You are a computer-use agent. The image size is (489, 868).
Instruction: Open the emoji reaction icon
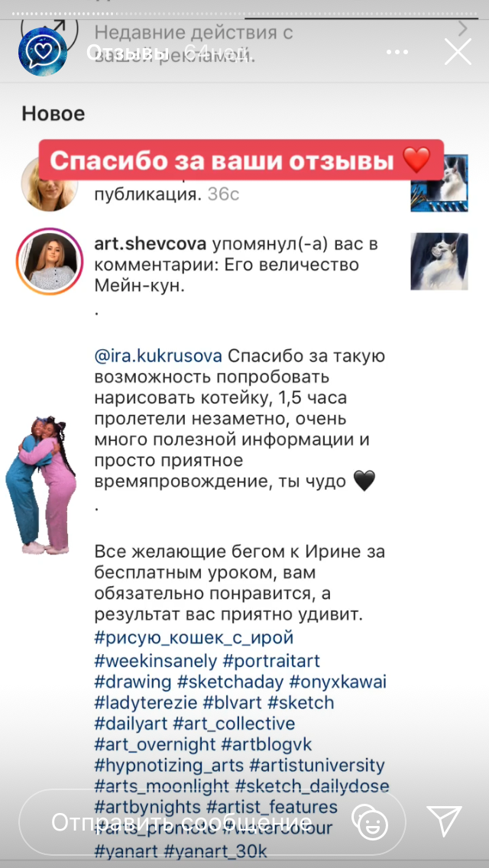[370, 821]
